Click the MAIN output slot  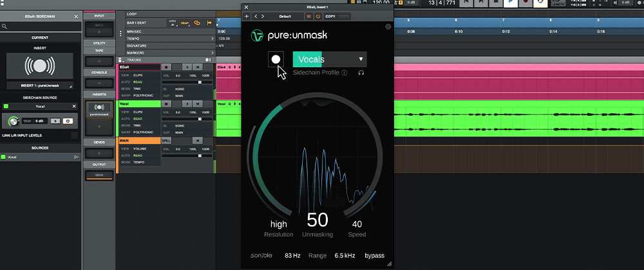[99, 175]
